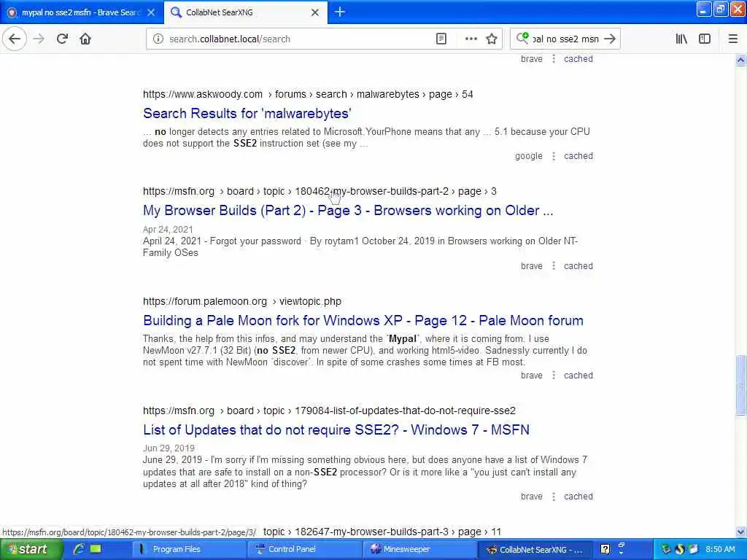Open cached link for Pale Moon result
Viewport: 747px width, 560px height.
(x=578, y=376)
